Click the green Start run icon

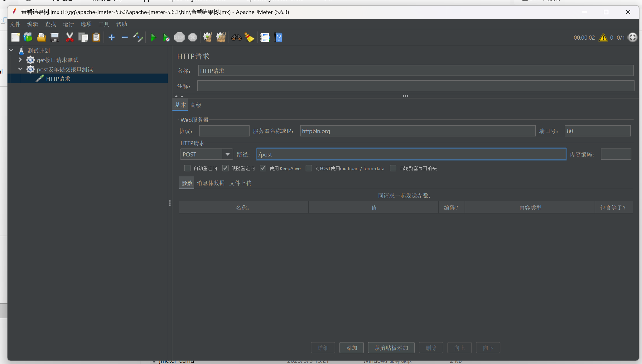(153, 38)
